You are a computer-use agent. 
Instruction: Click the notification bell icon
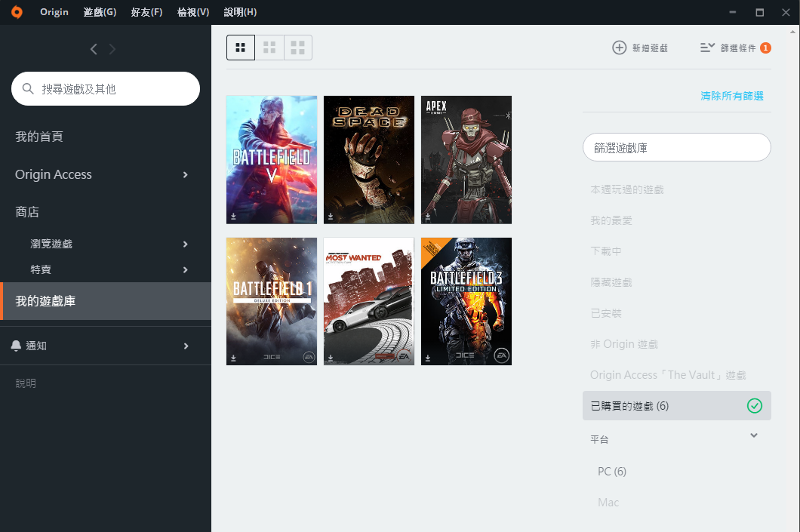(16, 346)
